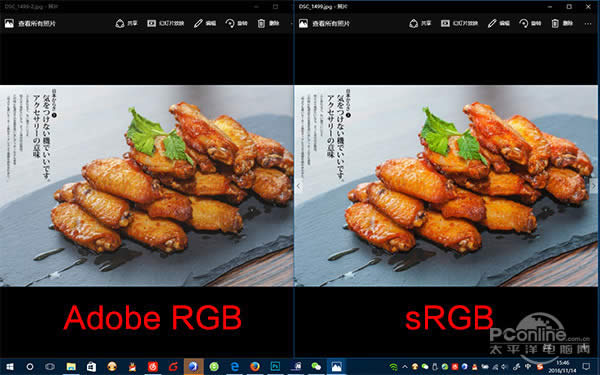Viewport: 600px width, 375px height.
Task: Start Slideshow in the Adobe RGB window
Action: [165, 23]
